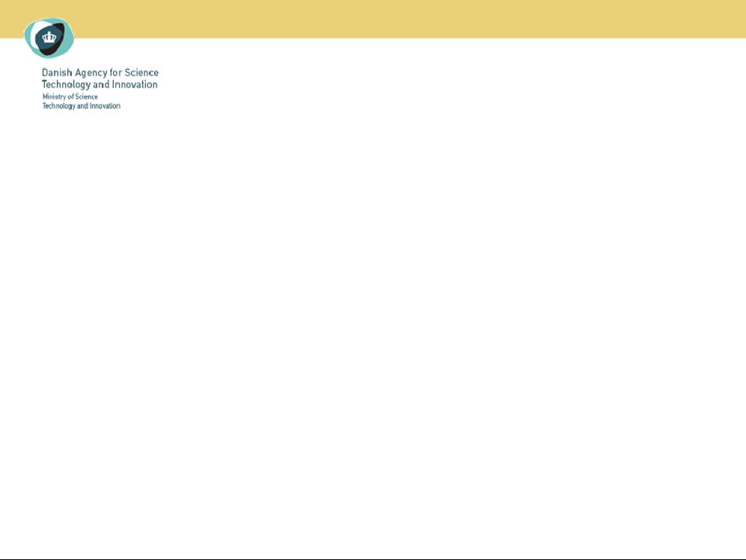746x560 pixels.
Task: Click the word "Science" in the bold heading
Action: pos(142,73)
